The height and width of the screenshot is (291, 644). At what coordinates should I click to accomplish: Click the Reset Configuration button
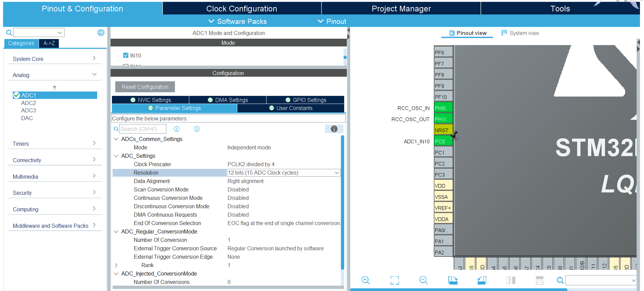pos(145,87)
